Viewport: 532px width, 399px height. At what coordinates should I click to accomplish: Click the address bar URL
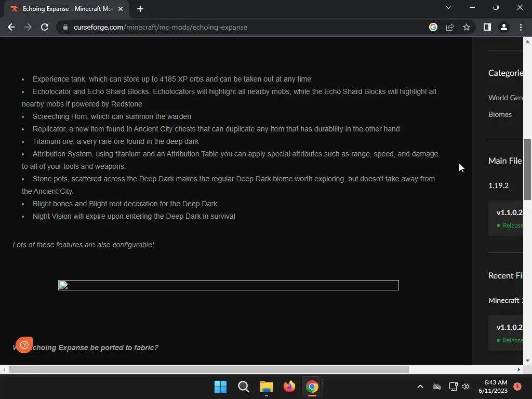point(160,27)
